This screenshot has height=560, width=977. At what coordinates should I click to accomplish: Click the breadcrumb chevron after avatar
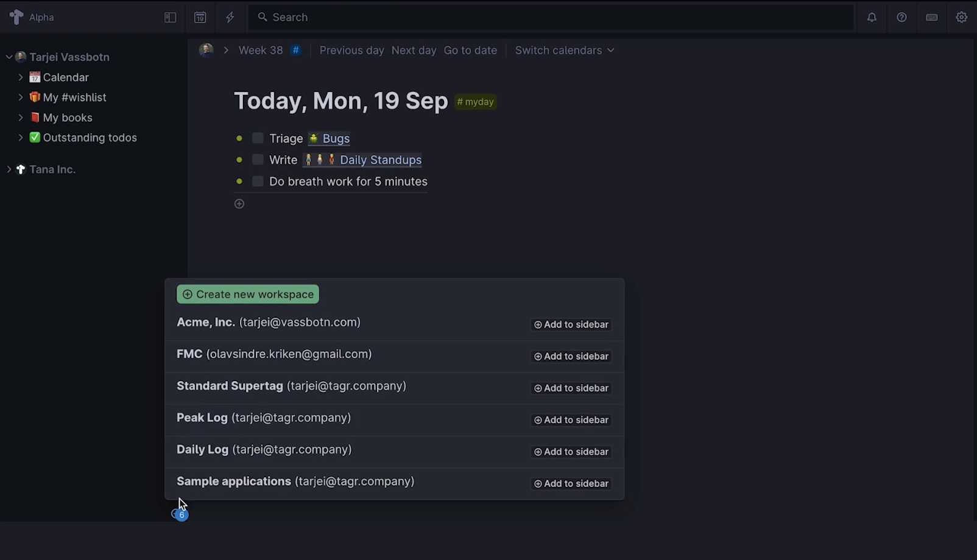pos(226,51)
